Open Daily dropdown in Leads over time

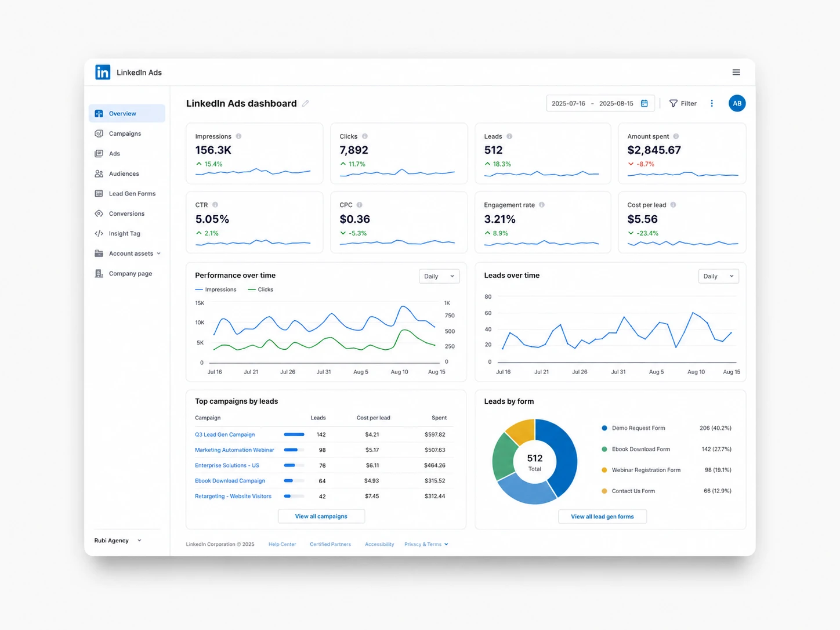coord(718,276)
